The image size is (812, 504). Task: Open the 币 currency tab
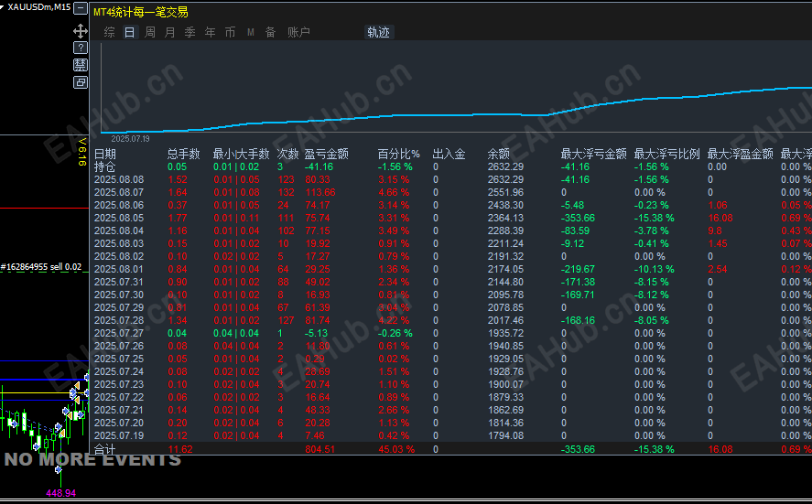pos(231,32)
